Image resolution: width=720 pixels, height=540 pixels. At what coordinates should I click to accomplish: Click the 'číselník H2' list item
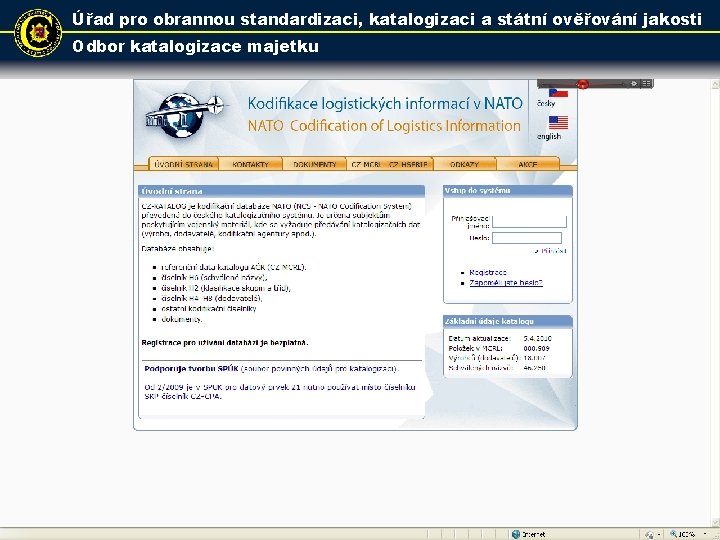pyautogui.click(x=226, y=288)
